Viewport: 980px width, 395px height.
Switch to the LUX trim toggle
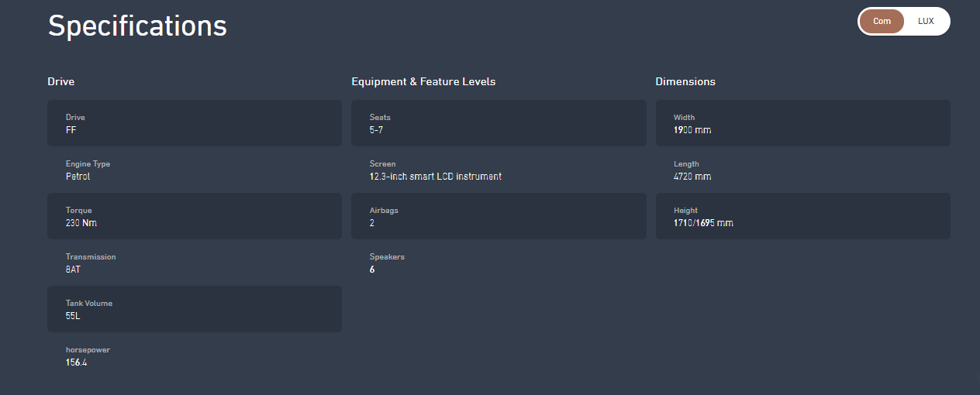[x=926, y=21]
